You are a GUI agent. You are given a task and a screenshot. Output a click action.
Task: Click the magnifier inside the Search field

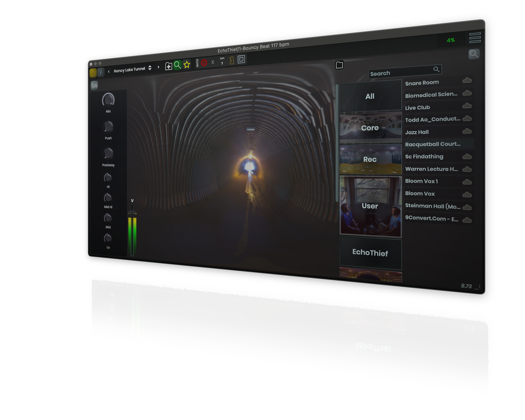point(436,69)
